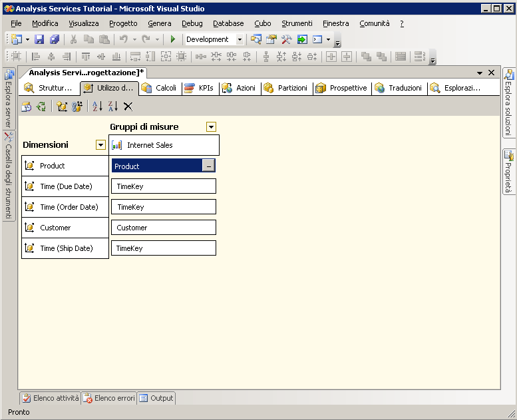Screen dimensions: 517x420
Task: Open the Cubo menu
Action: click(263, 23)
